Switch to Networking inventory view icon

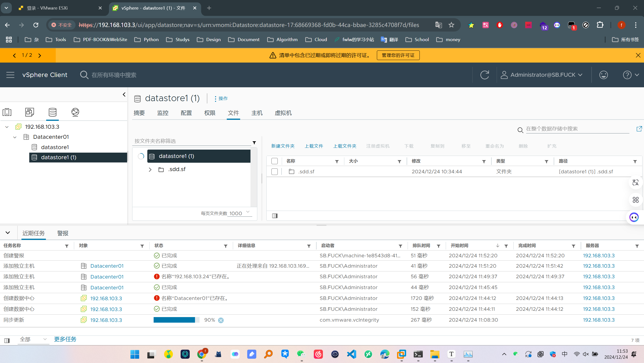75,112
